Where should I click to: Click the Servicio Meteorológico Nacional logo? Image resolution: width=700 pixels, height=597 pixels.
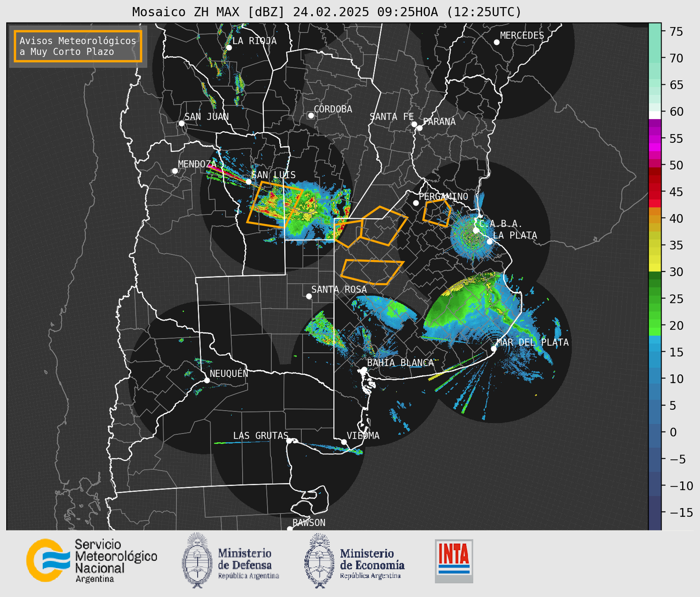(x=92, y=560)
